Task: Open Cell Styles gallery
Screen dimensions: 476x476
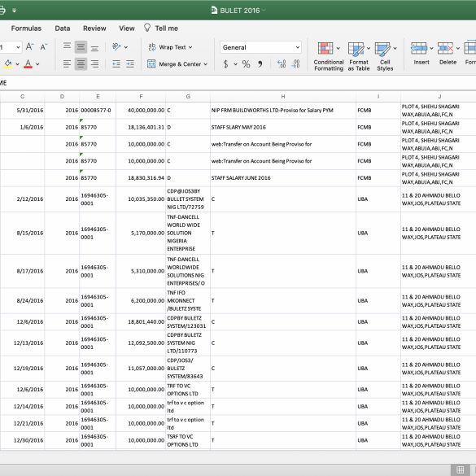Action: pos(385,56)
